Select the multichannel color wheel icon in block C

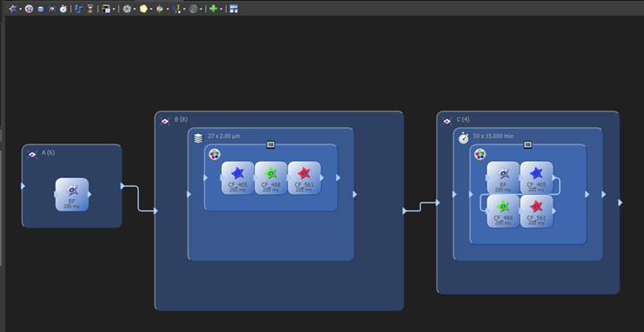click(x=480, y=155)
